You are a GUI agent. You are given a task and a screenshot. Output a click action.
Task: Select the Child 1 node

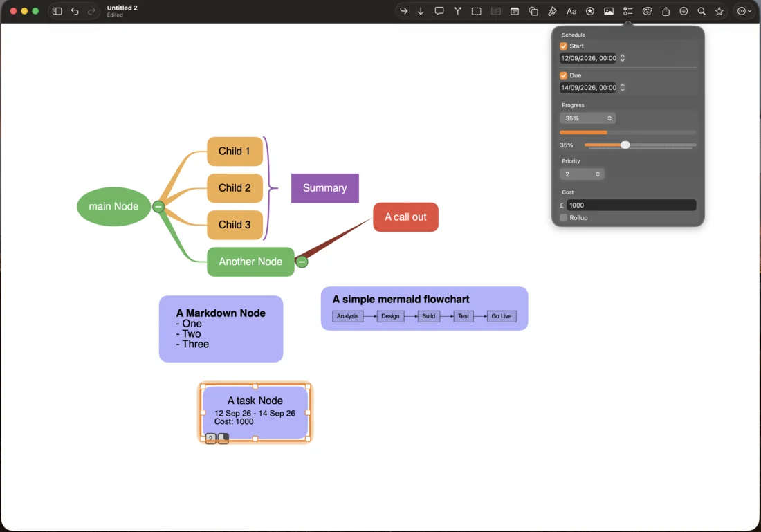coord(235,151)
